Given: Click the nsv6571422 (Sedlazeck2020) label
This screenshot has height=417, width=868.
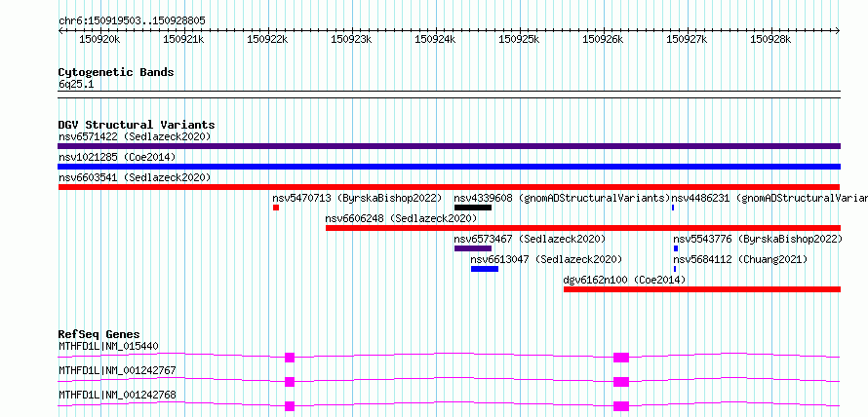Looking at the screenshot, I should pyautogui.click(x=135, y=136).
